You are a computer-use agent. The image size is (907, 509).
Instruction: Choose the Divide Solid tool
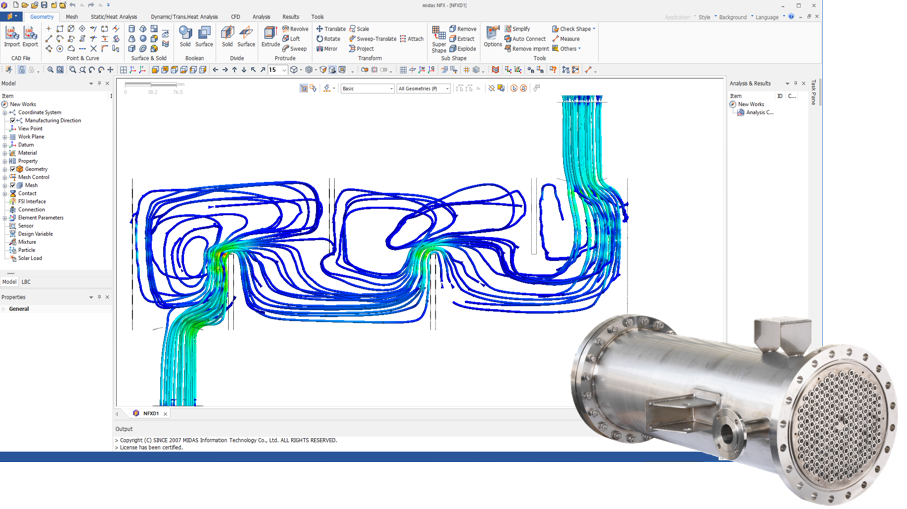pyautogui.click(x=227, y=36)
